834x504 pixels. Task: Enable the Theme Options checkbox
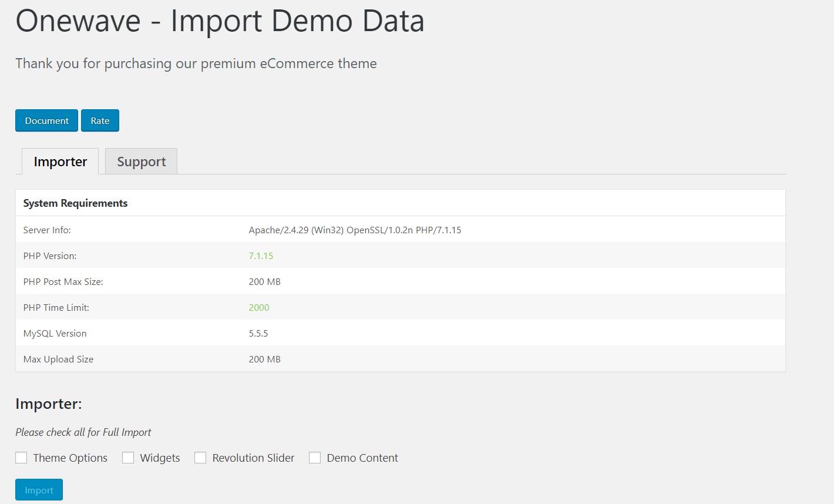(x=22, y=458)
